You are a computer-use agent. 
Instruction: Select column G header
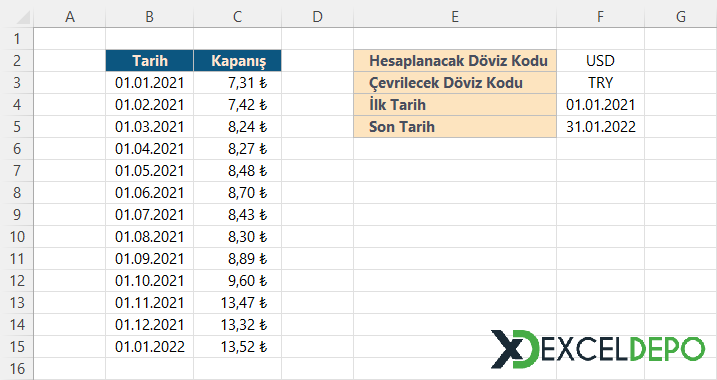point(681,17)
